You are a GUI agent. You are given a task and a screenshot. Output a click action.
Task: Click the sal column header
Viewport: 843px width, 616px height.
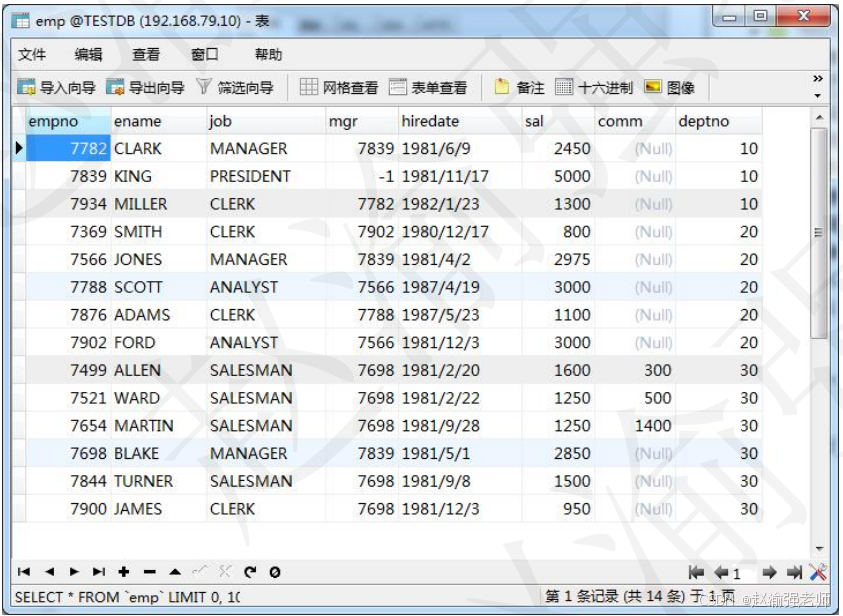558,121
